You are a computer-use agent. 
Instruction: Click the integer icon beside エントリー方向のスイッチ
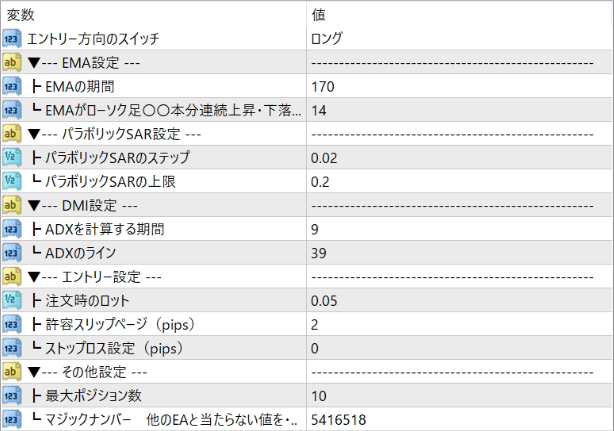click(x=11, y=39)
